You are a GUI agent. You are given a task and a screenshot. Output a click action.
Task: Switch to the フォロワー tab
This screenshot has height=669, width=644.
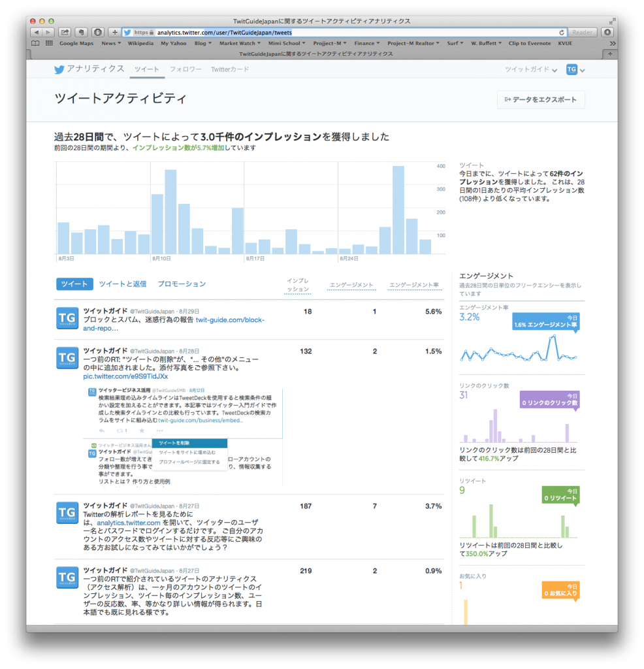pyautogui.click(x=185, y=69)
